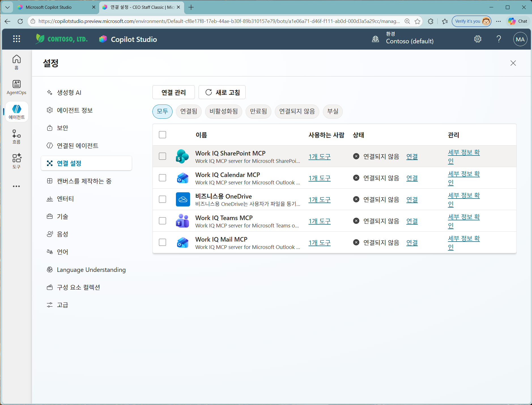532x405 pixels.
Task: Click 연결 link for Work IQ Teams MCP
Action: coord(412,221)
